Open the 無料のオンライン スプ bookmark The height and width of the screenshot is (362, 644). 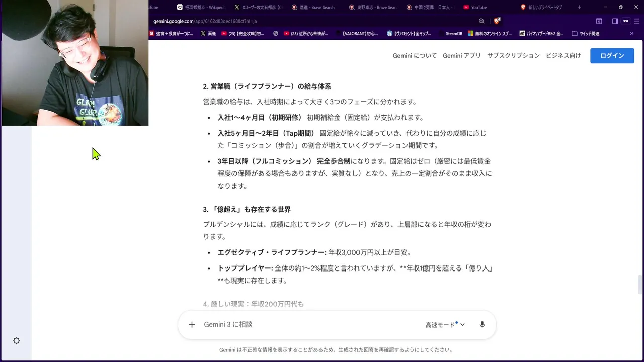[x=490, y=34]
